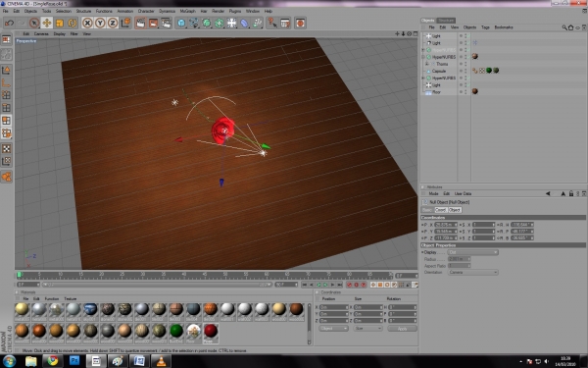The width and height of the screenshot is (588, 368).
Task: Open the deformer objects icon
Action: tap(244, 24)
